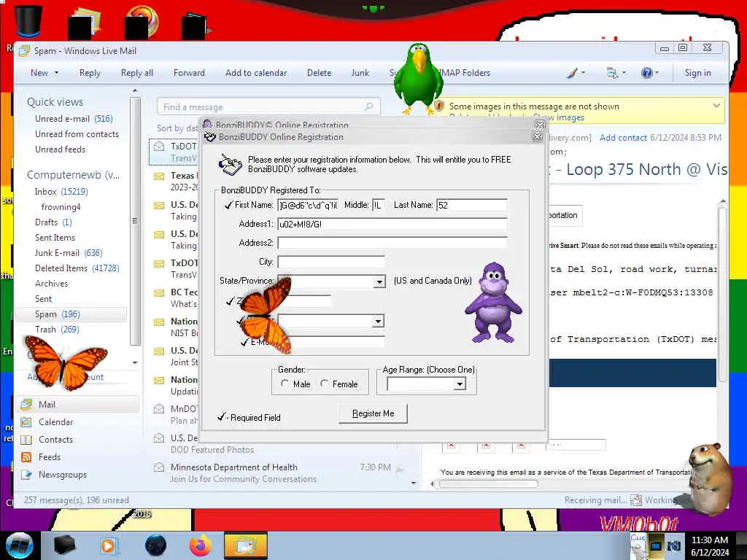Select the Junk E-mail folder
Image resolution: width=747 pixels, height=560 pixels.
click(x=68, y=253)
